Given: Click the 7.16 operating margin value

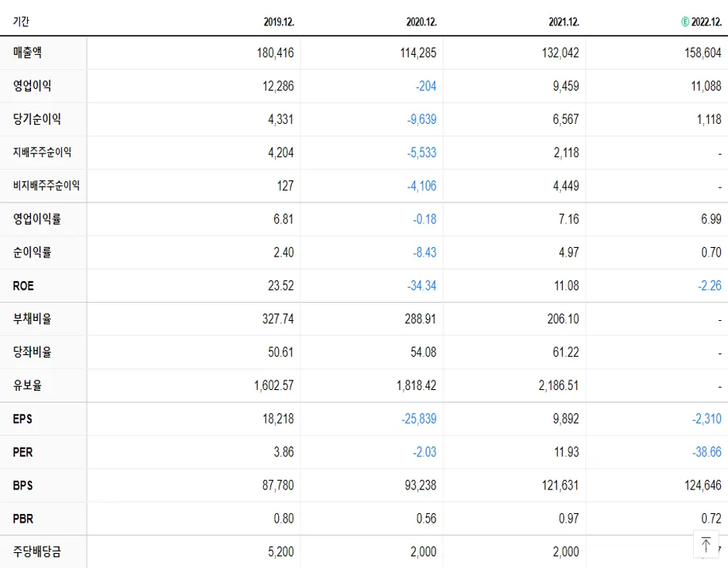Looking at the screenshot, I should (x=569, y=219).
